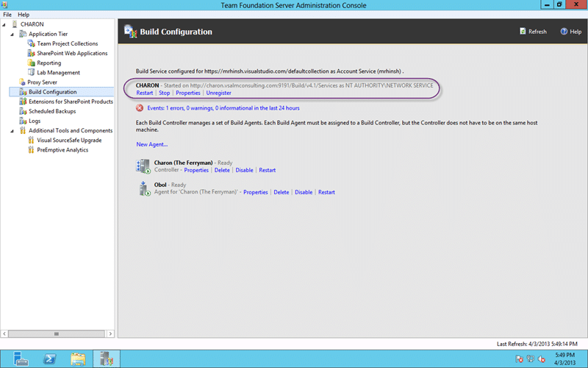Open the Events errors and warnings link
Viewport: 588px width, 368px height.
(223, 108)
